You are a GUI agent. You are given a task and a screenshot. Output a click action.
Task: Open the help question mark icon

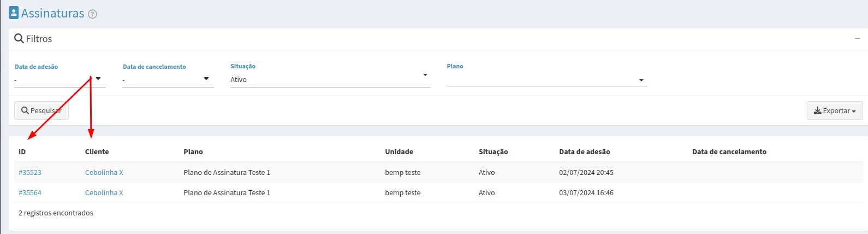click(92, 14)
